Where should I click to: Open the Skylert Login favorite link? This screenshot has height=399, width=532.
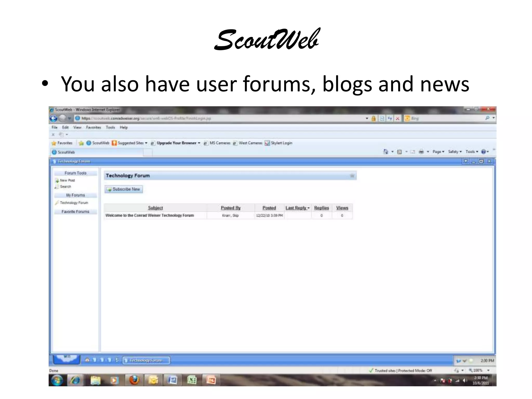(278, 143)
